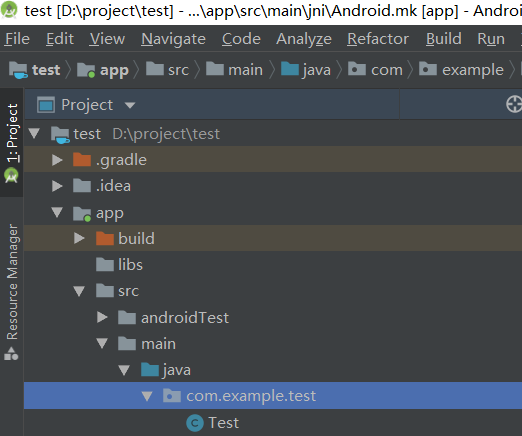Collapse the main folder in tree
This screenshot has height=436, width=522.
(x=102, y=343)
